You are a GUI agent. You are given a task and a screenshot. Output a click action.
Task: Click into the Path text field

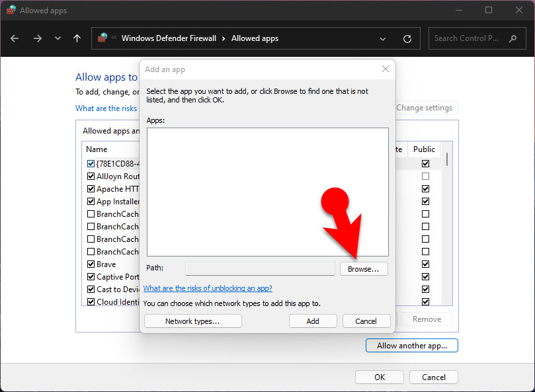(x=261, y=268)
